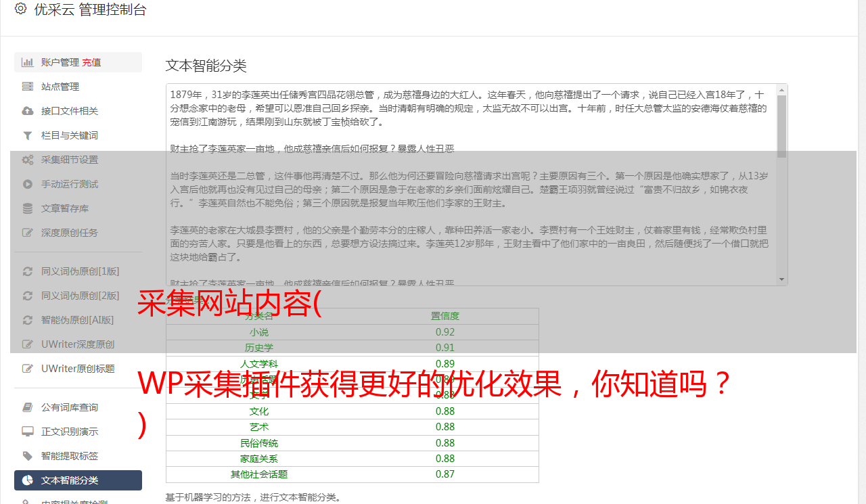Click the text area scrollbar up arrow
This screenshot has width=866, height=504.
782,89
